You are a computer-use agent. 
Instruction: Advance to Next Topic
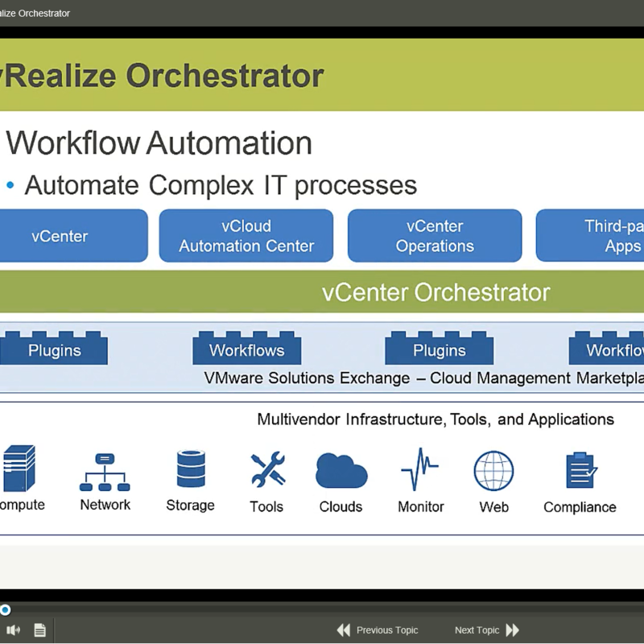coord(486,630)
